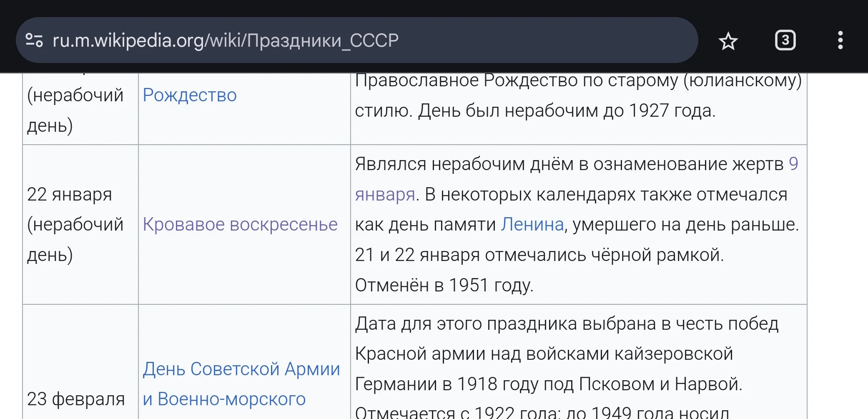Open the Рождество article link

[190, 95]
